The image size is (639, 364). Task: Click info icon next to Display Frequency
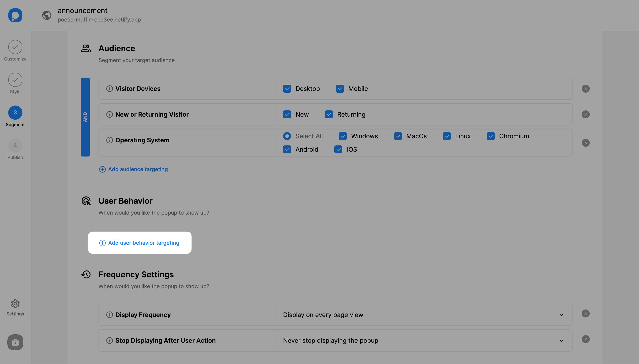click(109, 315)
